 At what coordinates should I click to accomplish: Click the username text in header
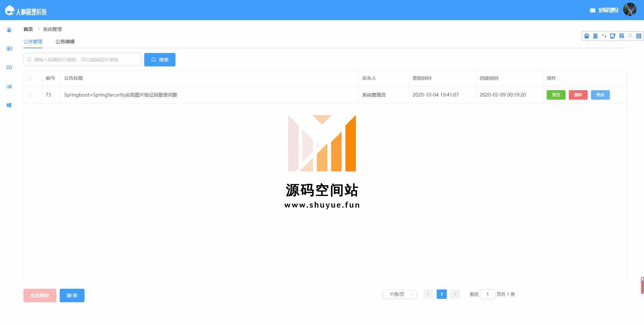[608, 10]
